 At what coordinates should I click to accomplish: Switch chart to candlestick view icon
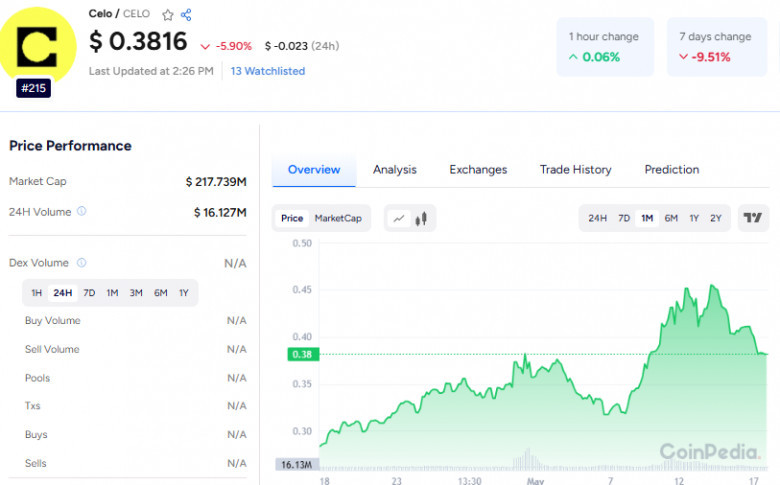tap(421, 218)
